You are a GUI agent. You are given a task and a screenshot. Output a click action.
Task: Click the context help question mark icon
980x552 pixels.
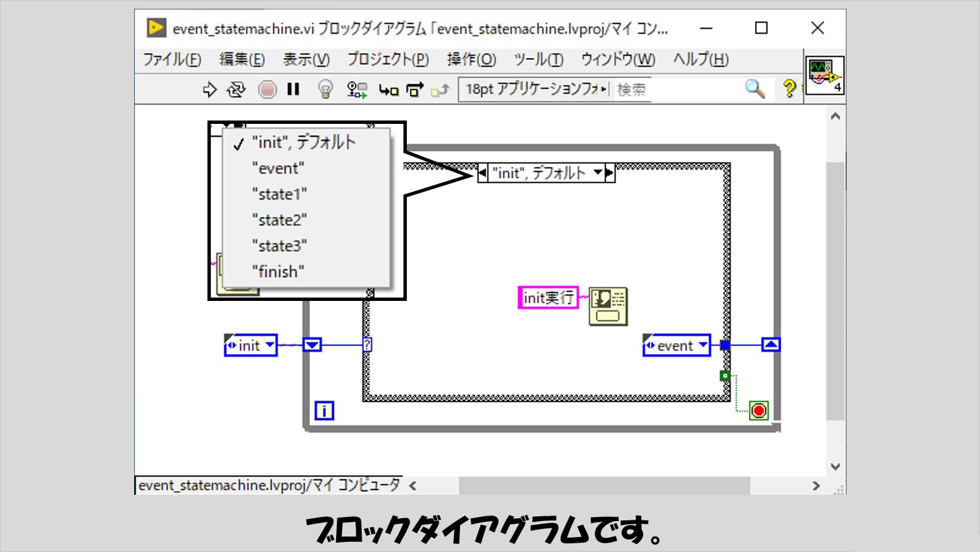pos(789,88)
